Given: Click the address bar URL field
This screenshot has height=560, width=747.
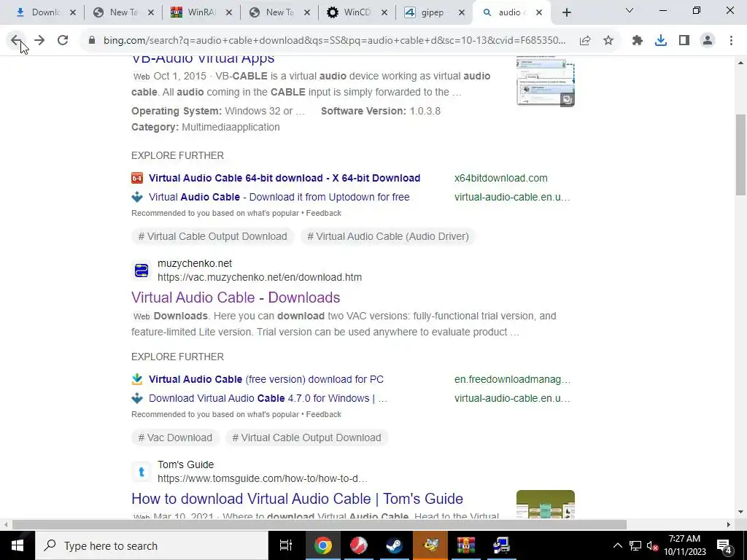Looking at the screenshot, I should pyautogui.click(x=334, y=41).
